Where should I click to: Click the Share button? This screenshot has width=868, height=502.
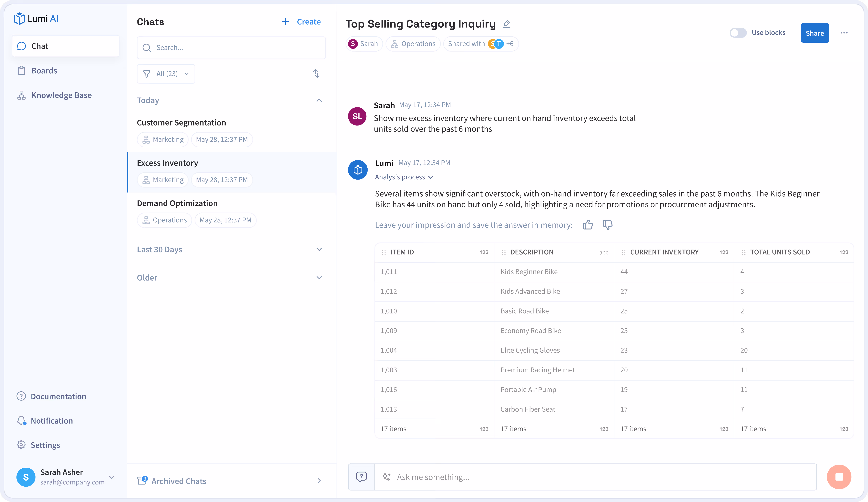pyautogui.click(x=815, y=33)
